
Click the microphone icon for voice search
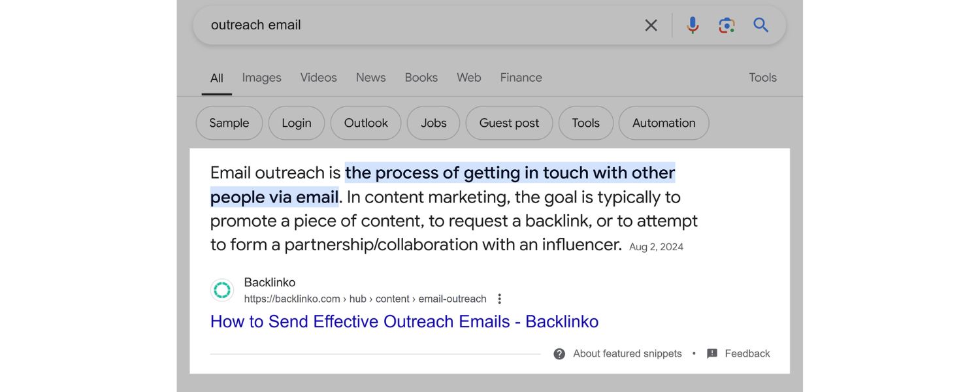691,25
